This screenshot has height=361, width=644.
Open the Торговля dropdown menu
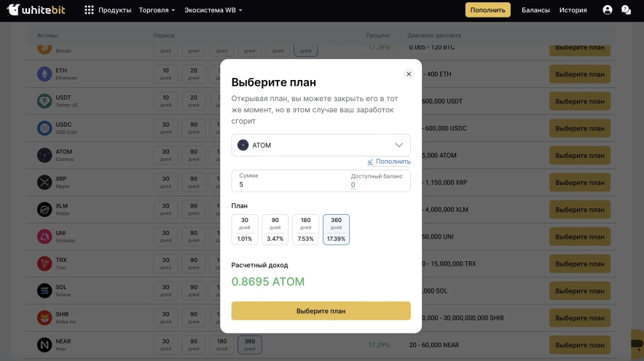pyautogui.click(x=157, y=10)
